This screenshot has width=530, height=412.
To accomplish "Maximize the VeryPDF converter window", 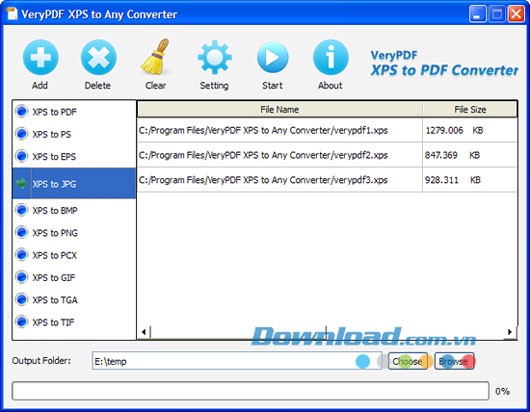I will pyautogui.click(x=497, y=14).
